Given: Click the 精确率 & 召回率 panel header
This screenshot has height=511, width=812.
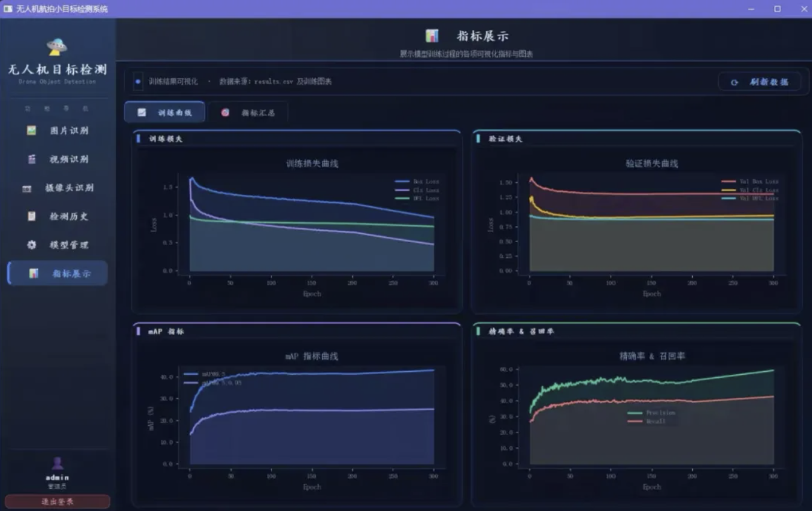Looking at the screenshot, I should 521,332.
